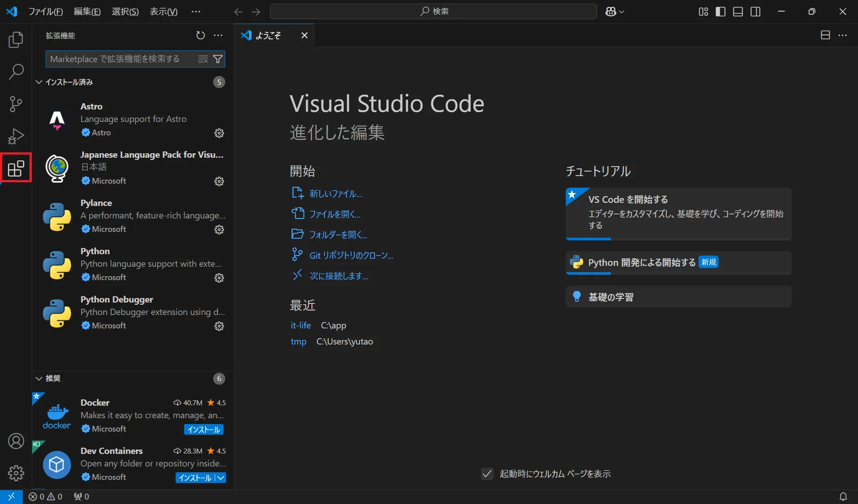The width and height of the screenshot is (858, 504).
Task: Open Python development getting started tutorial
Action: tap(678, 263)
